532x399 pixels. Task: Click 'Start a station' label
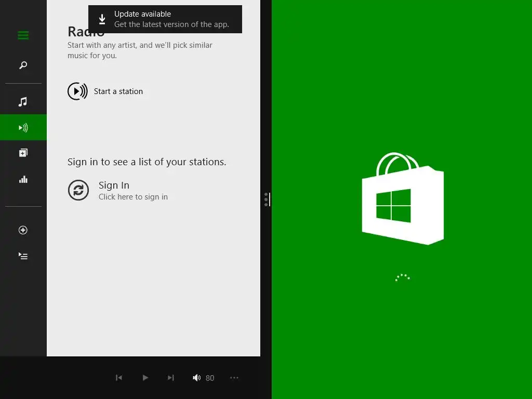(118, 91)
